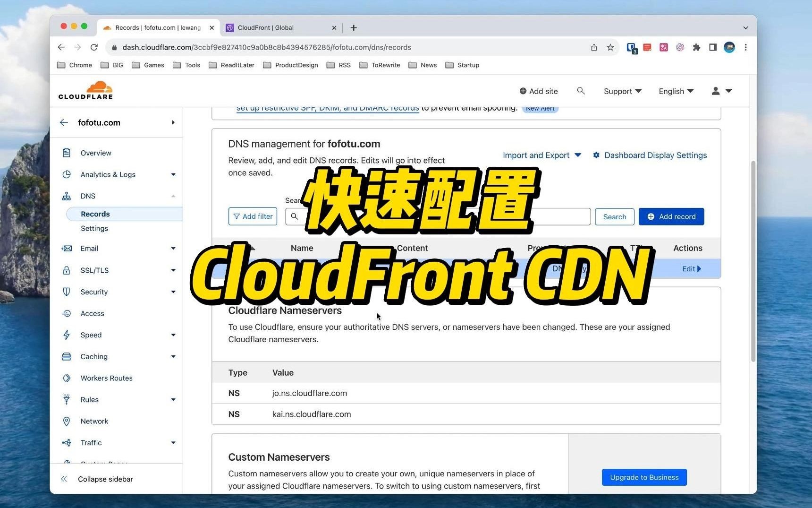Viewport: 812px width, 508px height.
Task: Expand the Analytics & Logs arrow
Action: pos(173,174)
